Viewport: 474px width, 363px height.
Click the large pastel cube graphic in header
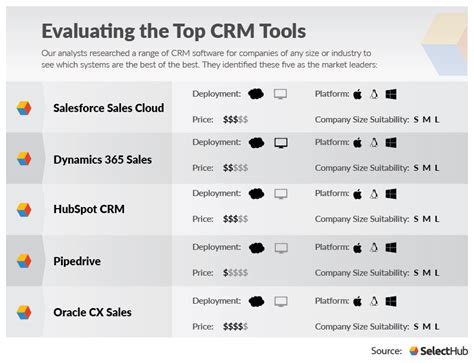coord(445,43)
